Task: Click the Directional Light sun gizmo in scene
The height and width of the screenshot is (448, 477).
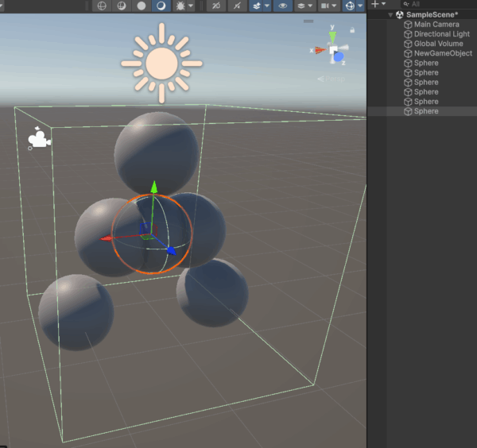Action: tap(161, 62)
